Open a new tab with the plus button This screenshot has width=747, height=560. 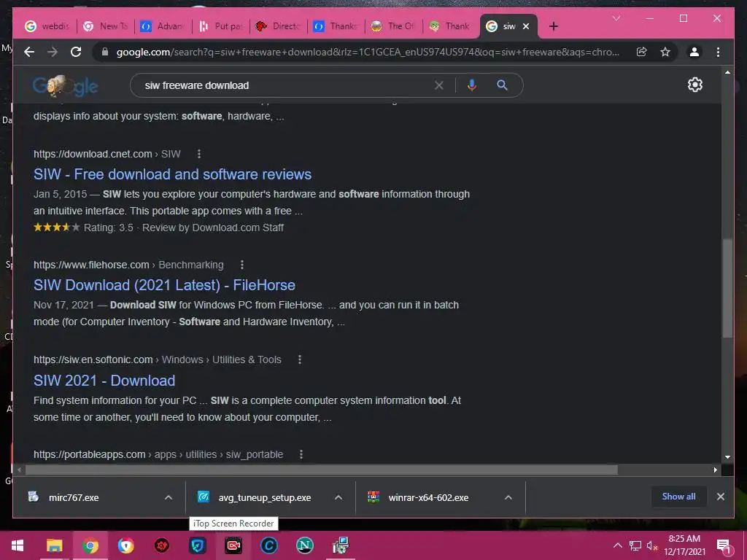pos(553,26)
